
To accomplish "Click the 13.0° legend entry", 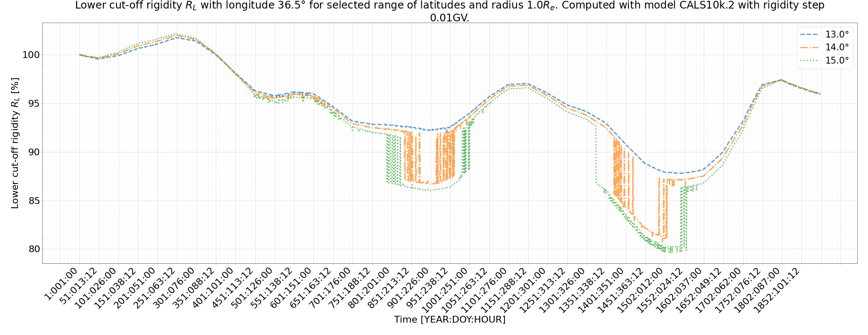I will pyautogui.click(x=824, y=35).
